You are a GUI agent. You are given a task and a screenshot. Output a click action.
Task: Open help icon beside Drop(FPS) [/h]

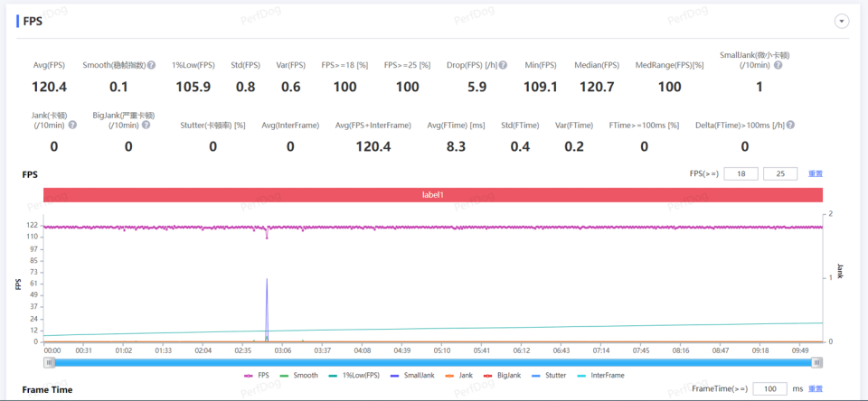503,65
